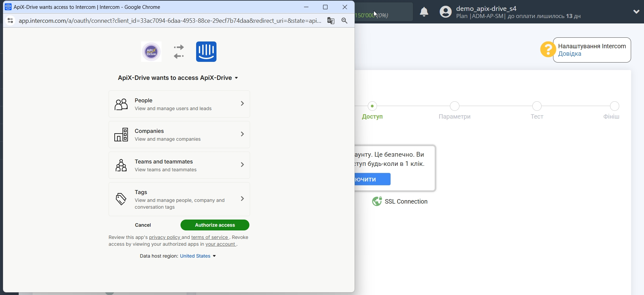
Task: Expand the account menu arrow in ApiX-Drive header
Action: (x=636, y=12)
